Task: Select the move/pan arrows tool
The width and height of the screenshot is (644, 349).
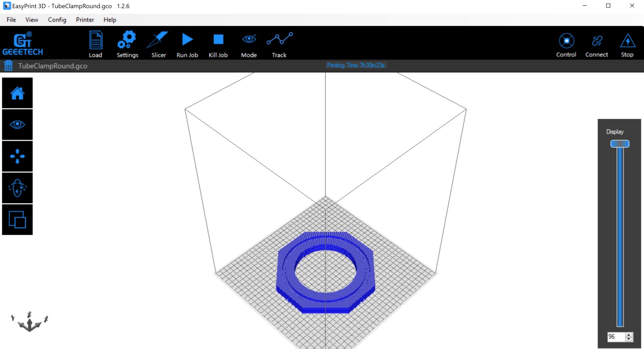Action: click(x=17, y=156)
